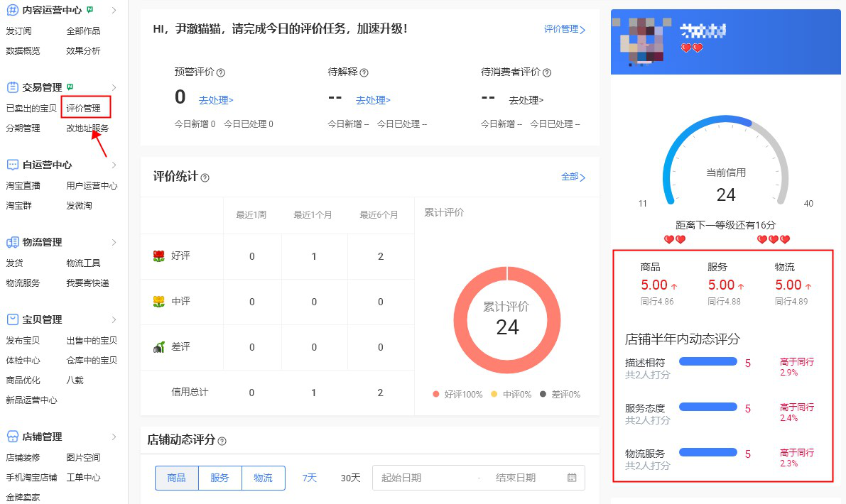Expand the 交易管理 section arrow
Screen dimensions: 846x504
(114, 87)
